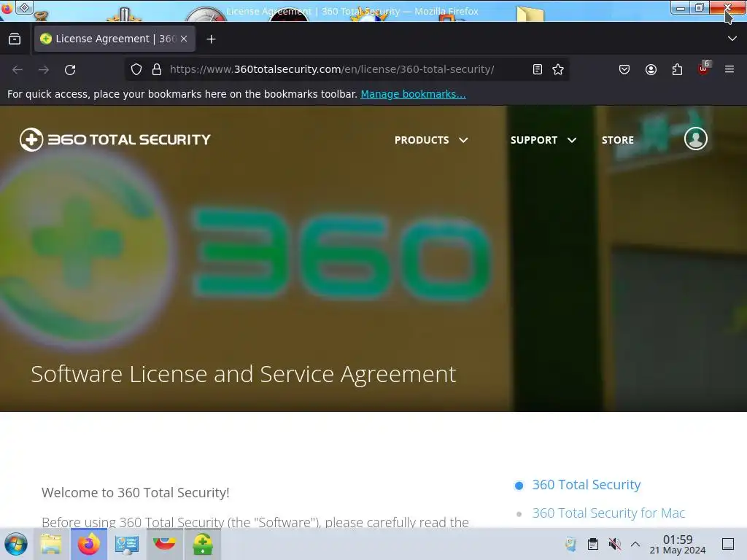The image size is (747, 560).
Task: Open the green plus taskbar app
Action: [x=203, y=544]
